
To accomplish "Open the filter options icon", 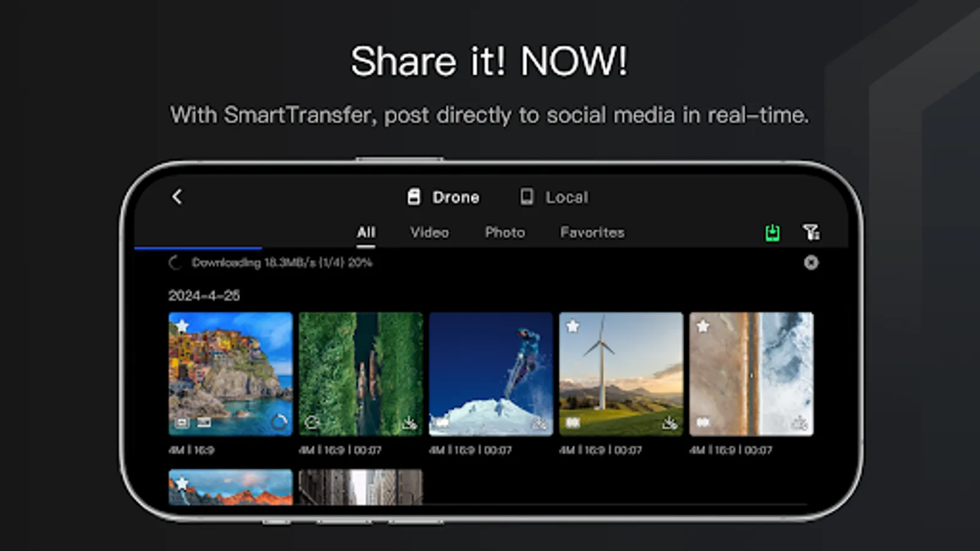I will [812, 231].
